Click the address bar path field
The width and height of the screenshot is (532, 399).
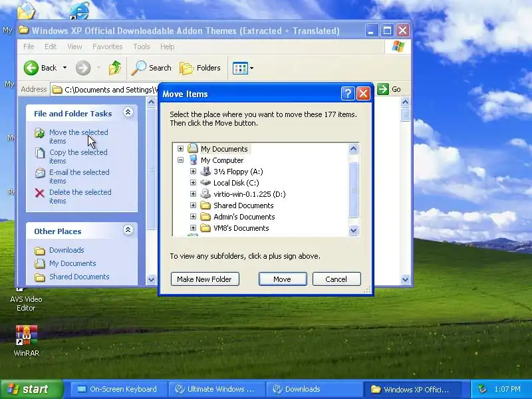(x=105, y=90)
